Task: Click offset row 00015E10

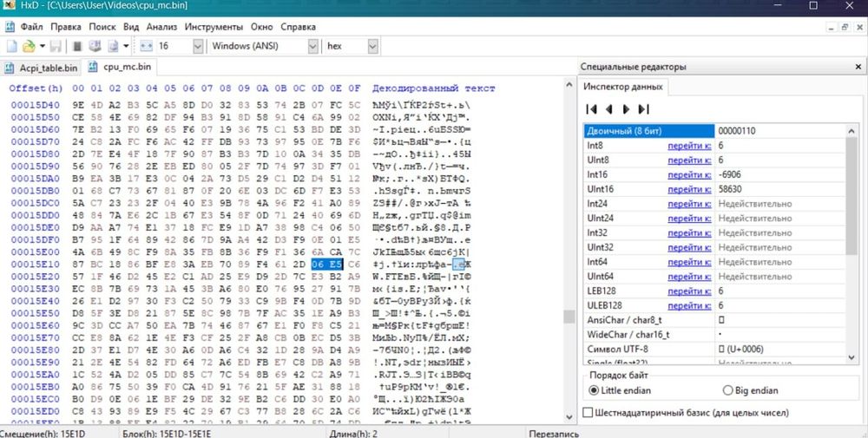Action: 36,265
